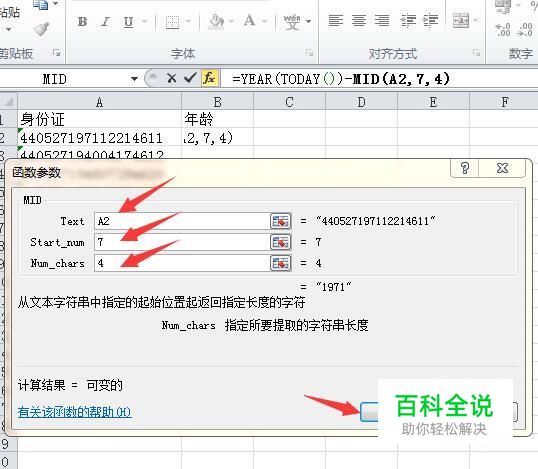Open Font group dialog launcher
This screenshot has height=469, width=538.
click(309, 53)
